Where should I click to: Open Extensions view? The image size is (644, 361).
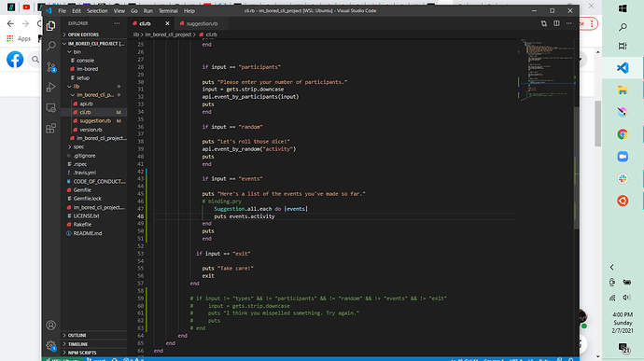[51, 128]
